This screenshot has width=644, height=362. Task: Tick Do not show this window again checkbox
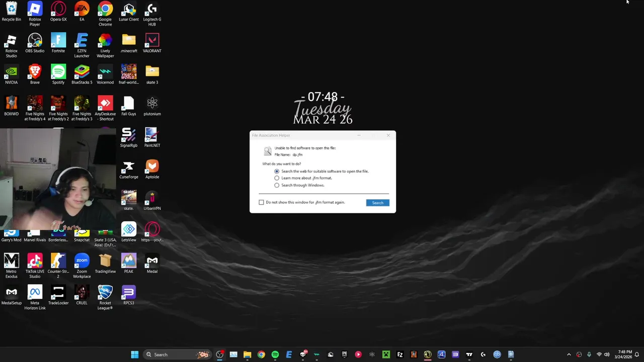(261, 202)
